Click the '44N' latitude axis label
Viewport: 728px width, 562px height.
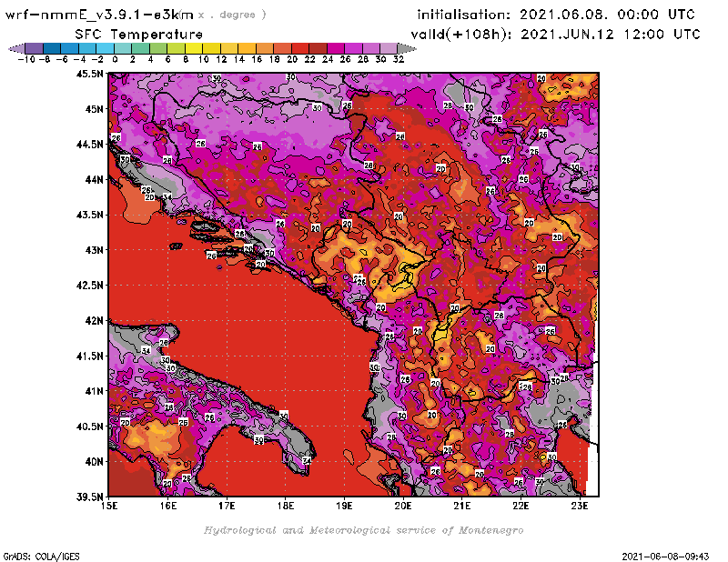(x=95, y=179)
